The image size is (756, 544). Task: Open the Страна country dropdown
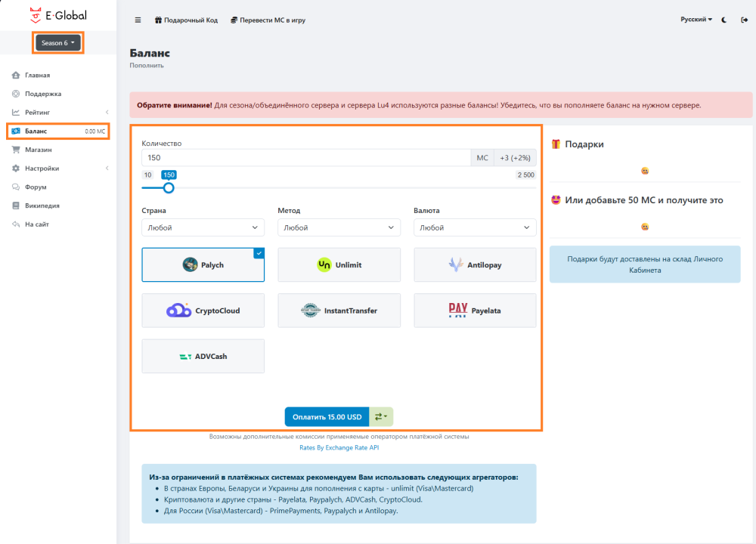pos(203,227)
